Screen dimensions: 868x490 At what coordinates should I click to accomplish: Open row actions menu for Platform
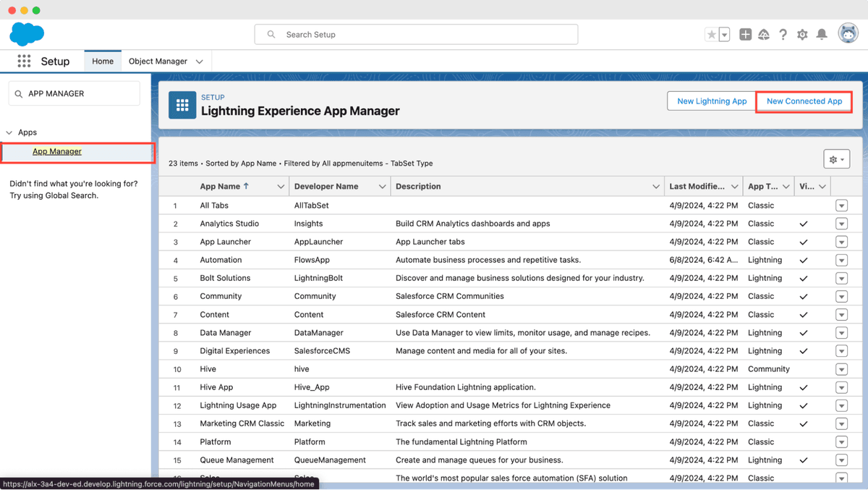pyautogui.click(x=841, y=442)
